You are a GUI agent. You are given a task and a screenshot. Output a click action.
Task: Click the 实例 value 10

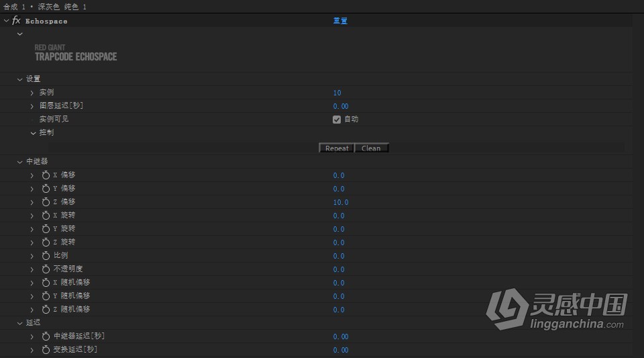coord(337,93)
